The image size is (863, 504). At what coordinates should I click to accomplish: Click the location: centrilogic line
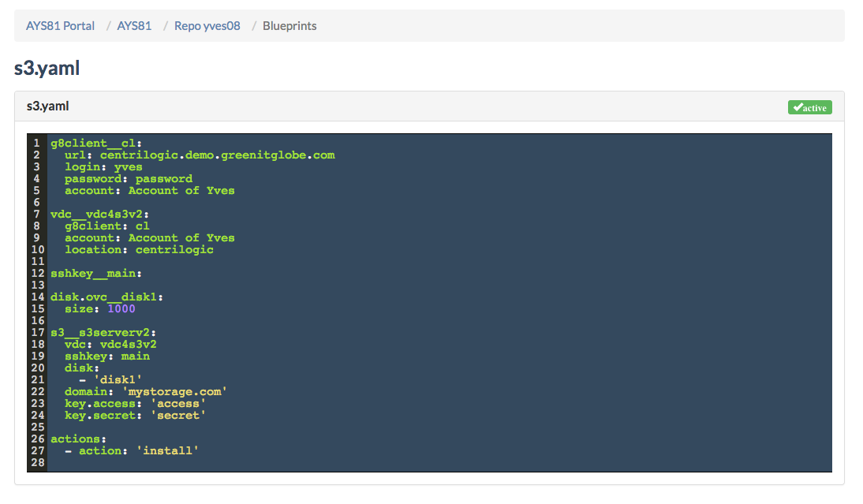tap(139, 250)
